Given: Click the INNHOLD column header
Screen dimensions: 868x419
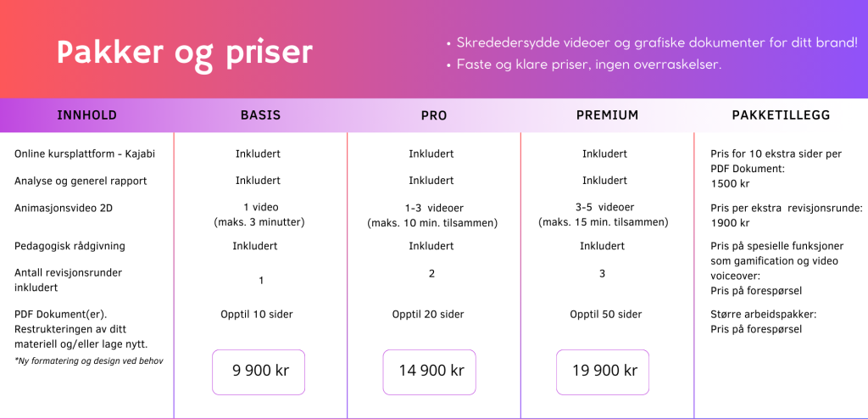Looking at the screenshot, I should (86, 115).
